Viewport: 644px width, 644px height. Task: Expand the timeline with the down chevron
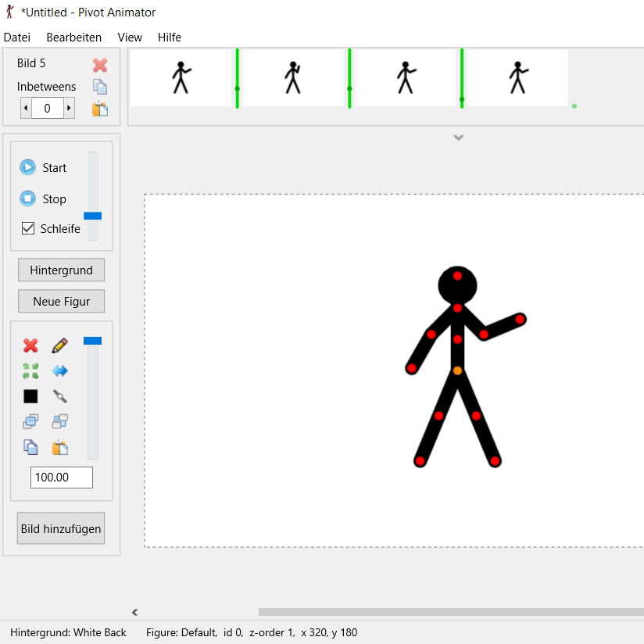(x=459, y=138)
